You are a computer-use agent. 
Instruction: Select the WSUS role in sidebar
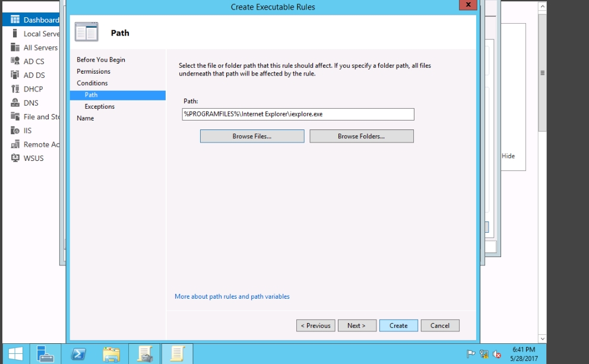(x=33, y=158)
